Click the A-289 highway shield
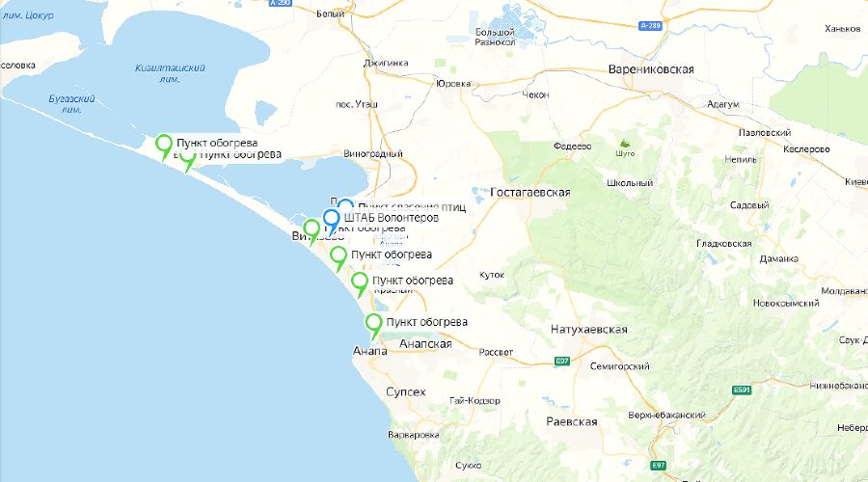Screen dimensions: 868x482 click(650, 25)
